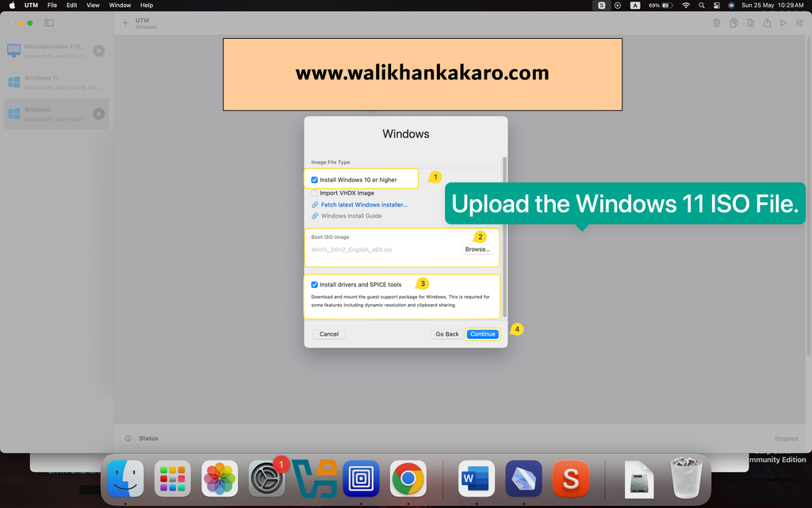Image resolution: width=812 pixels, height=508 pixels.
Task: Open Finder from the Dock
Action: coord(125,479)
